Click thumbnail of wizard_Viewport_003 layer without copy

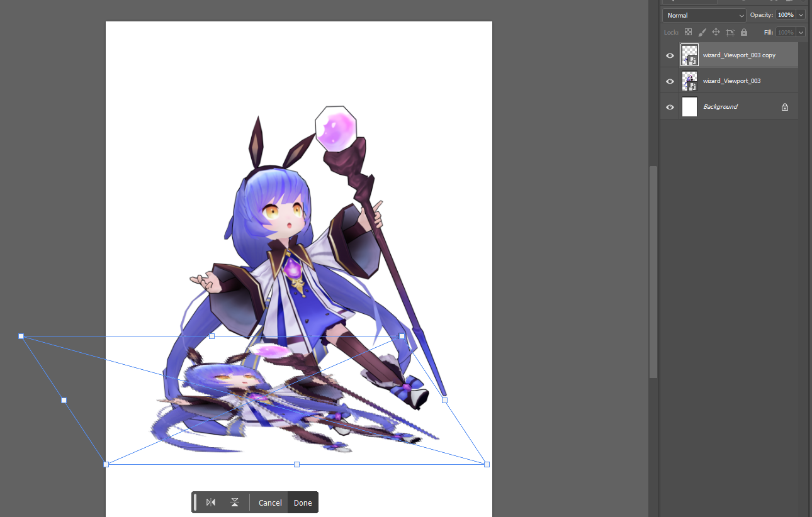[690, 81]
